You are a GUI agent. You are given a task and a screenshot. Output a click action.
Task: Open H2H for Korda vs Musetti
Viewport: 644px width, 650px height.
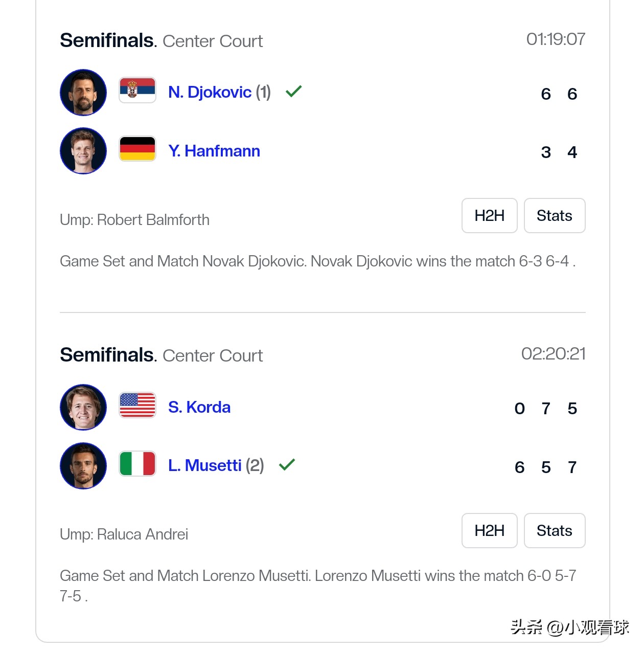pyautogui.click(x=489, y=530)
